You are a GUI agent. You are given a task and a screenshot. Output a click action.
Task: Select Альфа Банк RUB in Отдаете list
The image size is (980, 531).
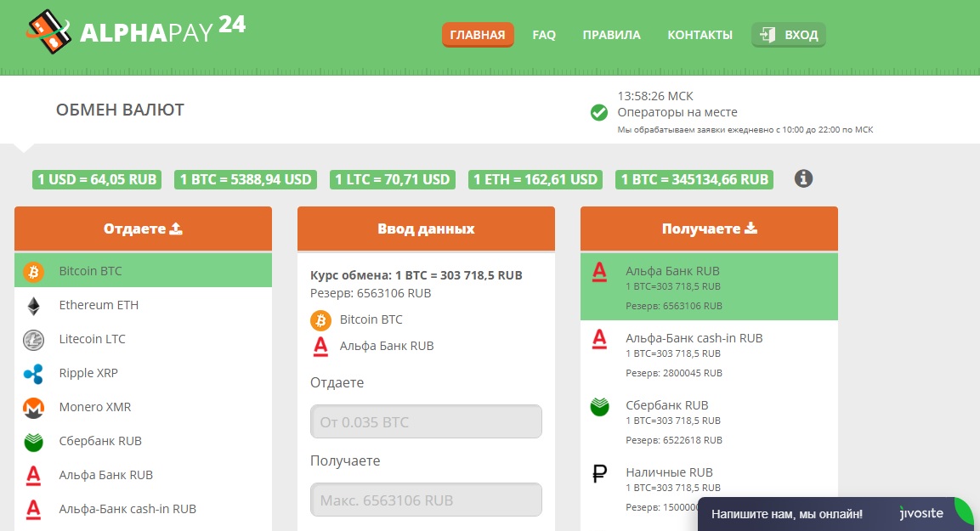[x=143, y=475]
